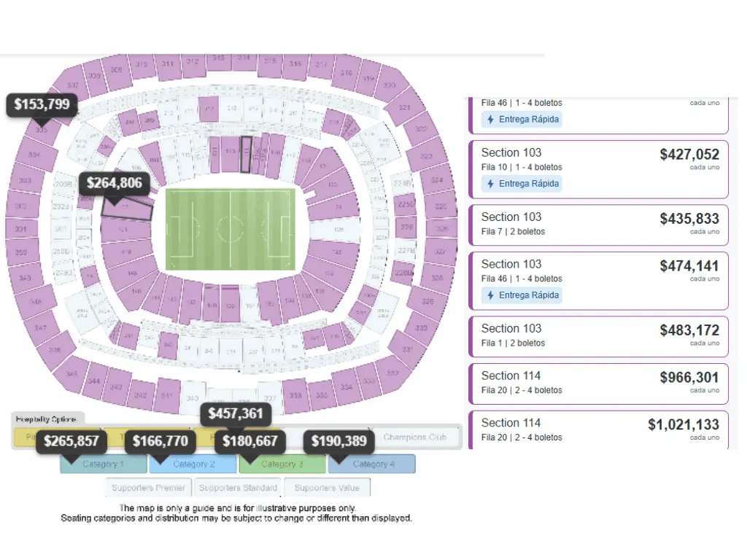Click the $190,389 price marker
Screen dimensions: 747x560
pos(338,441)
